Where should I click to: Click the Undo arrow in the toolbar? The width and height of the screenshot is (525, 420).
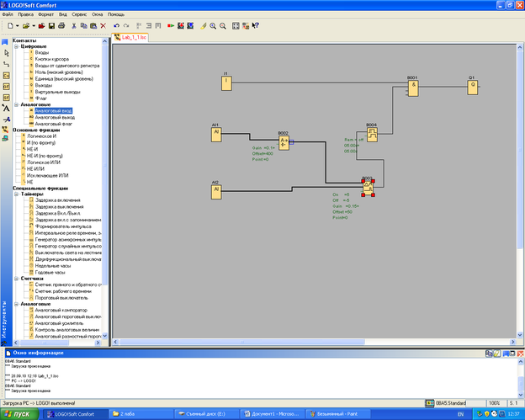tap(116, 26)
